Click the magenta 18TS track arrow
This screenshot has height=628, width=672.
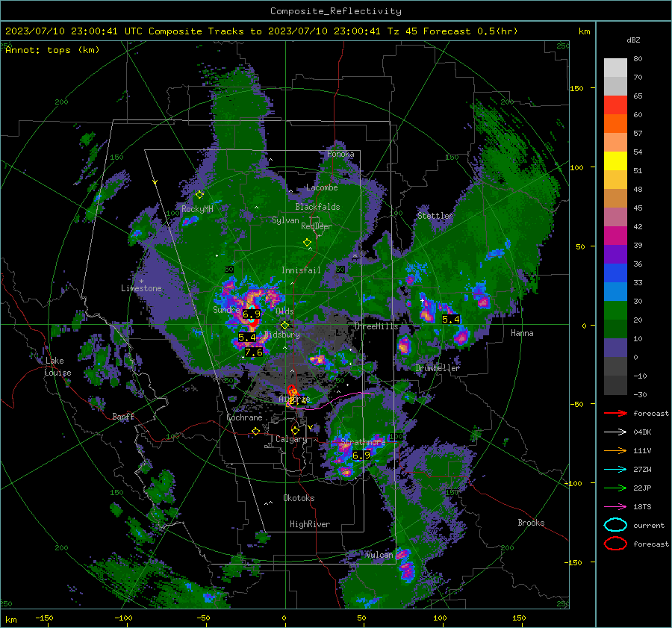(x=615, y=507)
